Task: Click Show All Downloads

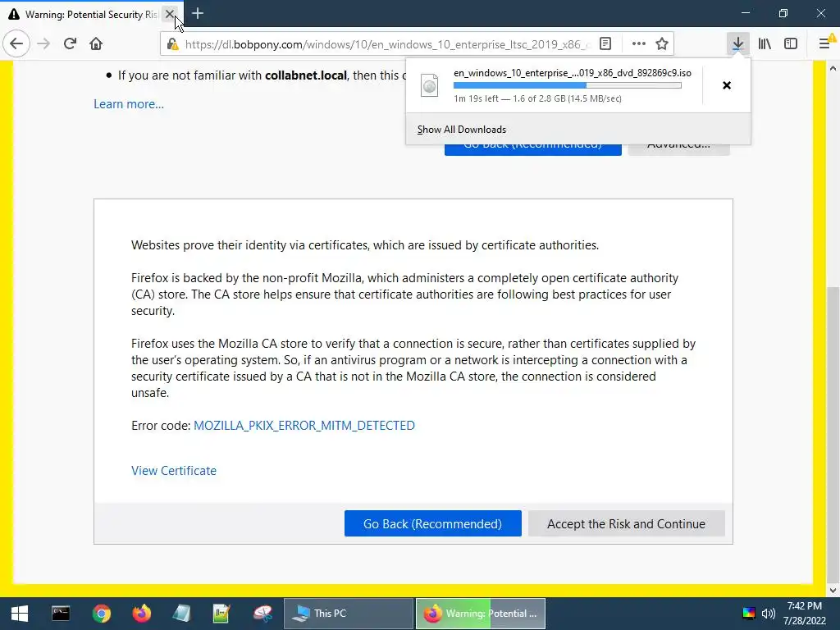Action: 461,129
